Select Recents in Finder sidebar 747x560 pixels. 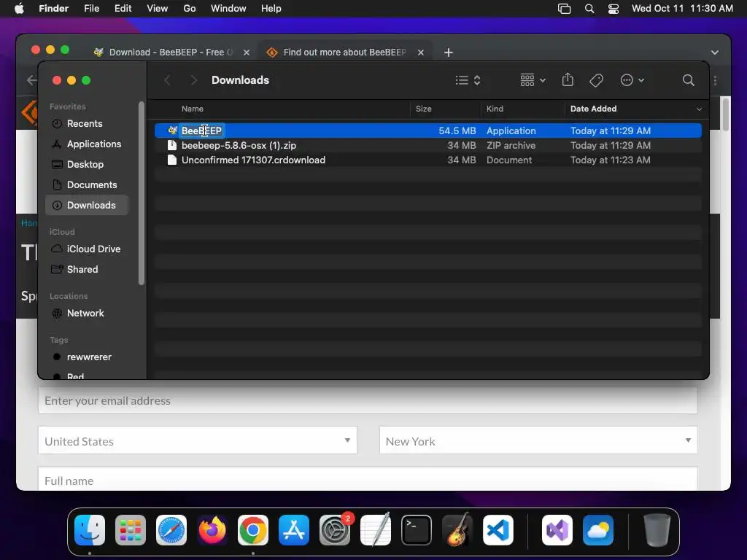88,124
